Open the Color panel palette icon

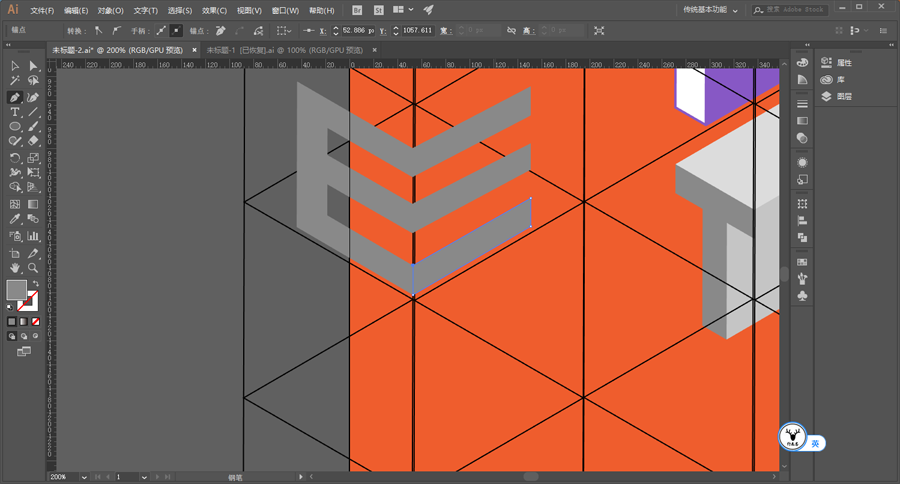[x=802, y=63]
